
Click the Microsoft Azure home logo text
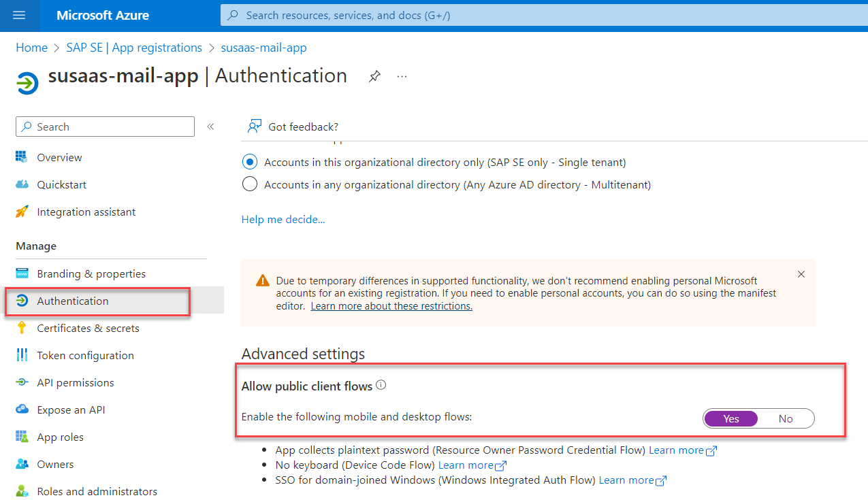[103, 15]
